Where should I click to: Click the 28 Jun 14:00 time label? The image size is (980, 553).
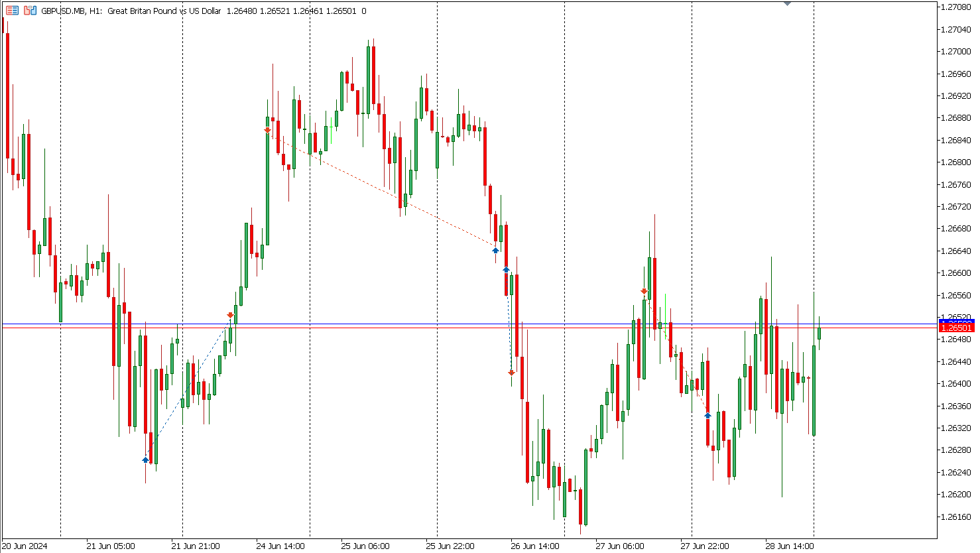790,546
